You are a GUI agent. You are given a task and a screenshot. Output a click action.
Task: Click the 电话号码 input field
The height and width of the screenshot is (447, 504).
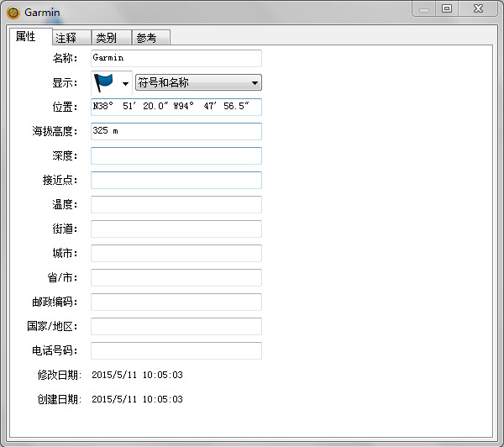pos(176,350)
